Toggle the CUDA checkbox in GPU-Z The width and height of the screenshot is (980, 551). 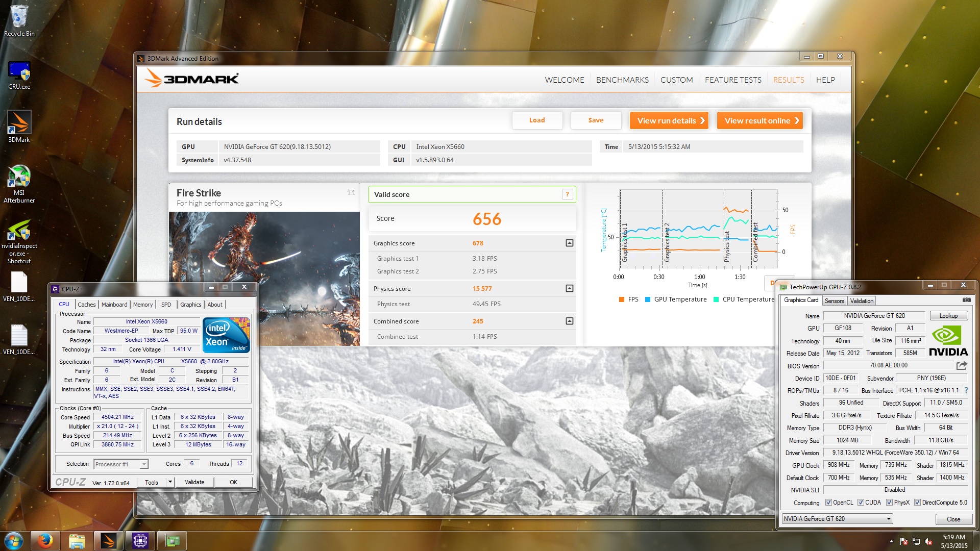point(861,503)
